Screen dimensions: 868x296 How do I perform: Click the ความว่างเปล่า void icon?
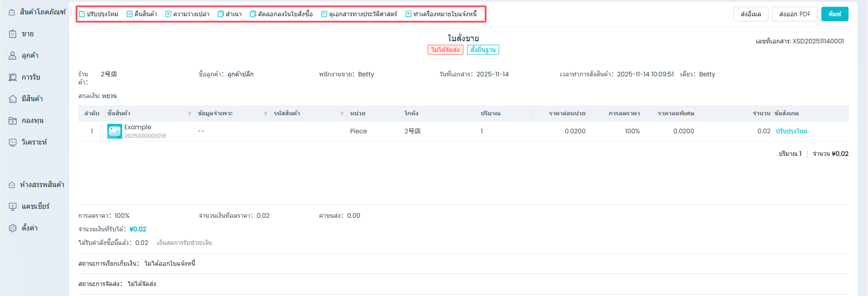(x=168, y=14)
